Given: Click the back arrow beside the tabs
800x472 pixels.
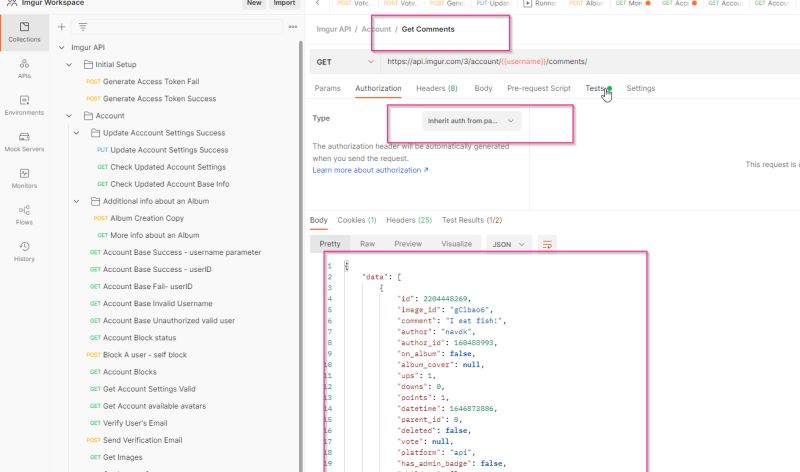Looking at the screenshot, I should point(317,3).
